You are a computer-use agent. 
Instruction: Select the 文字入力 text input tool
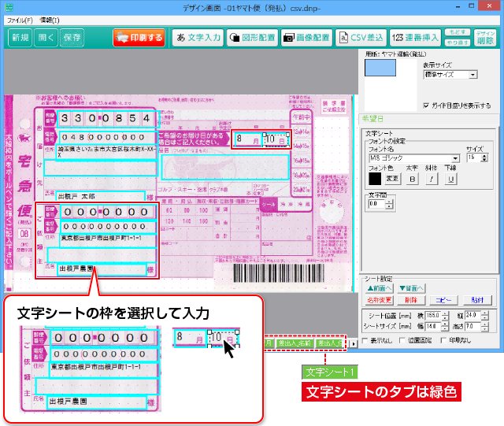pos(198,38)
